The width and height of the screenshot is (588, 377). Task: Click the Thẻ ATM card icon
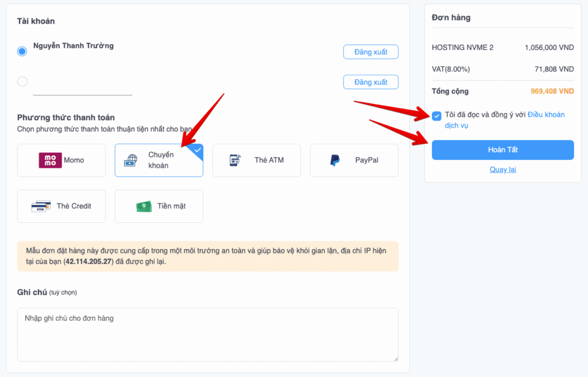pyautogui.click(x=235, y=160)
